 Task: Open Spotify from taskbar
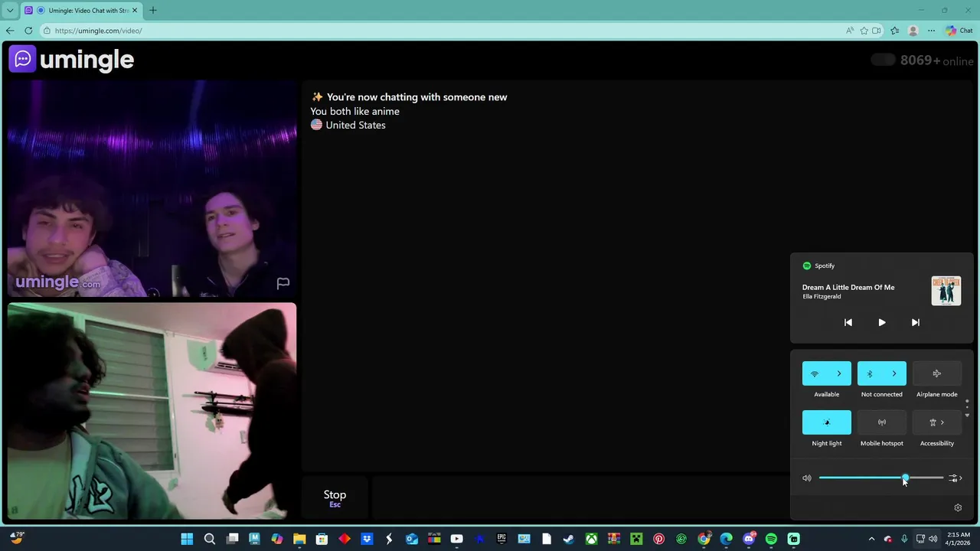771,539
